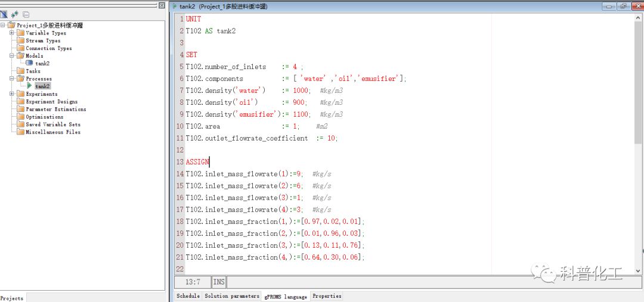644x302 pixels.
Task: Click the Projects tab at bottom left
Action: pyautogui.click(x=12, y=298)
